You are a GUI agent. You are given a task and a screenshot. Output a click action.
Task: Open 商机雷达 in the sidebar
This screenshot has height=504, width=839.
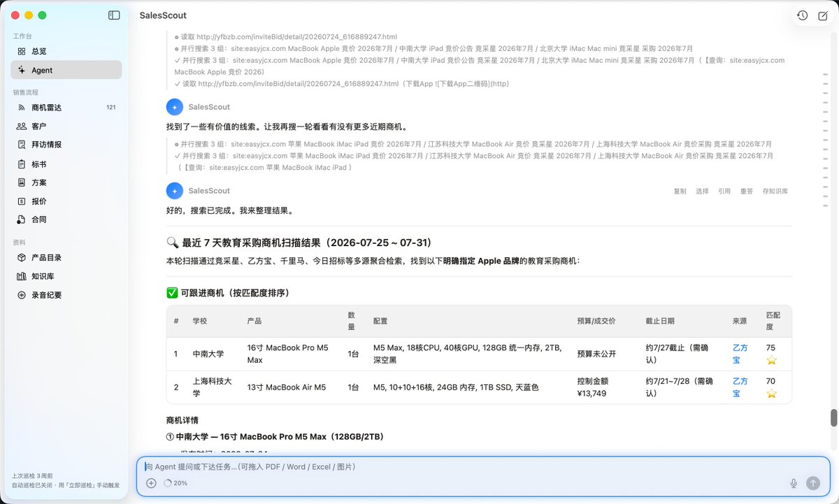(x=66, y=108)
